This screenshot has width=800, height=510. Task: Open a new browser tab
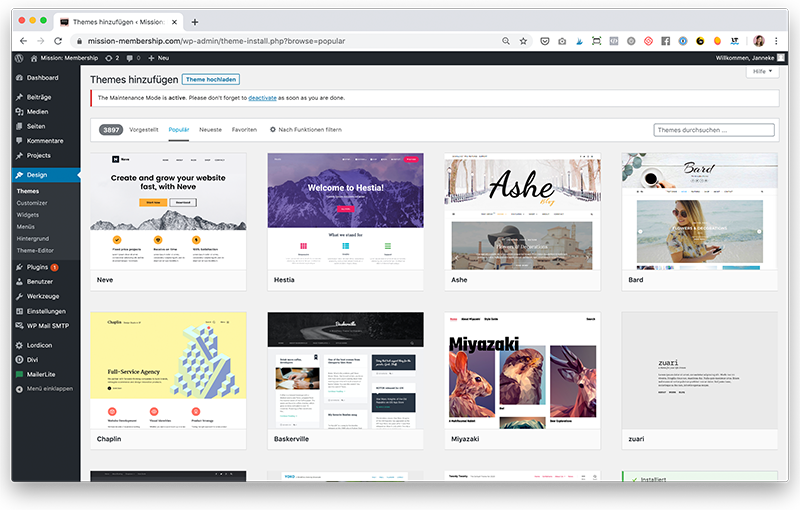click(x=195, y=22)
